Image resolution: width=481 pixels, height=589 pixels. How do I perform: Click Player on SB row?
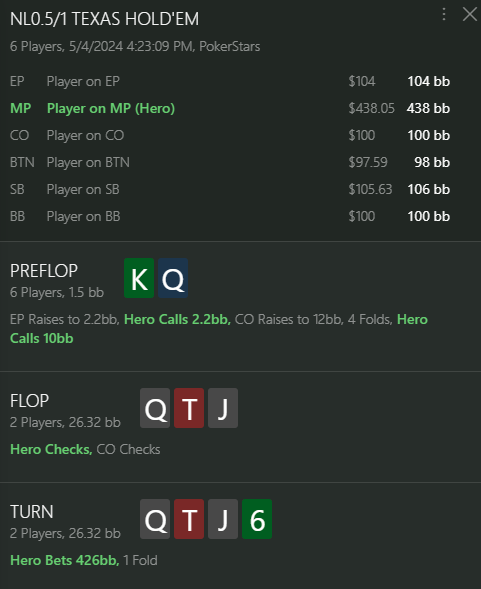pyautogui.click(x=230, y=189)
